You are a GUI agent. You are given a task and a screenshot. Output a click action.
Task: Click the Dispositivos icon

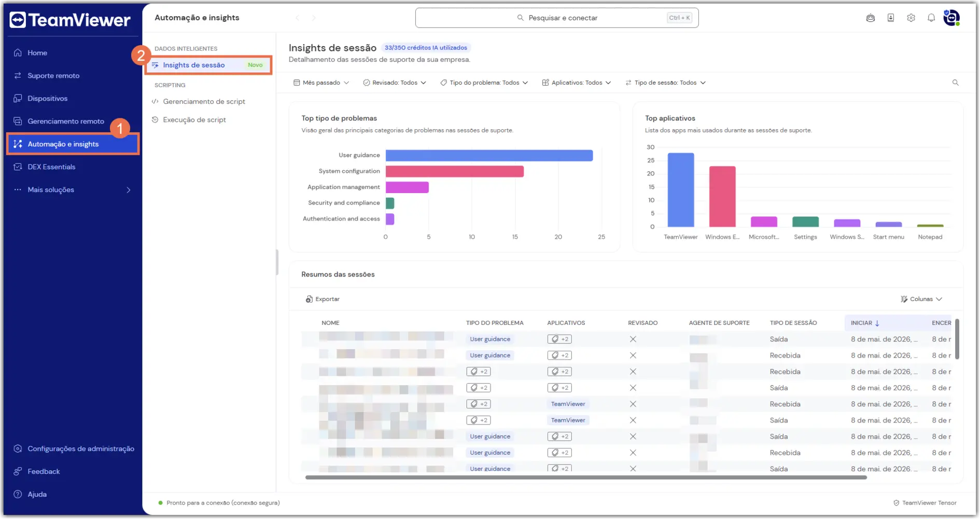(18, 98)
